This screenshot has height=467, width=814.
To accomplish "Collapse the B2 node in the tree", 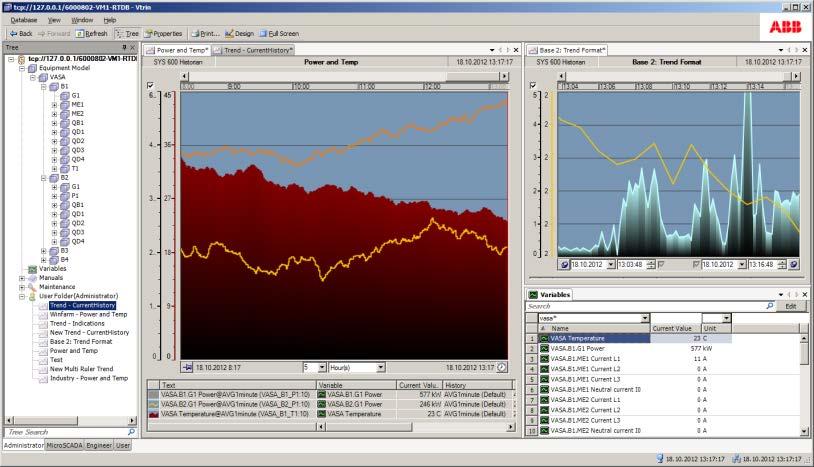I will click(44, 178).
